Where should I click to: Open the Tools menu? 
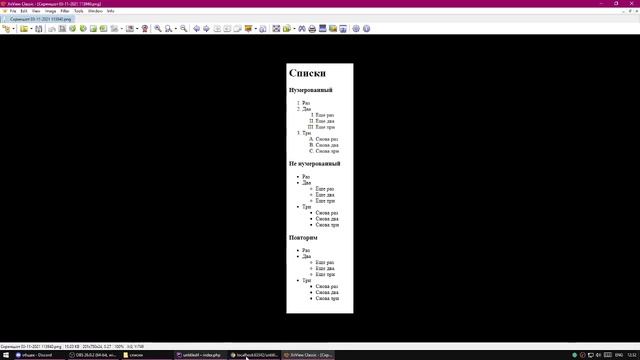[79, 11]
